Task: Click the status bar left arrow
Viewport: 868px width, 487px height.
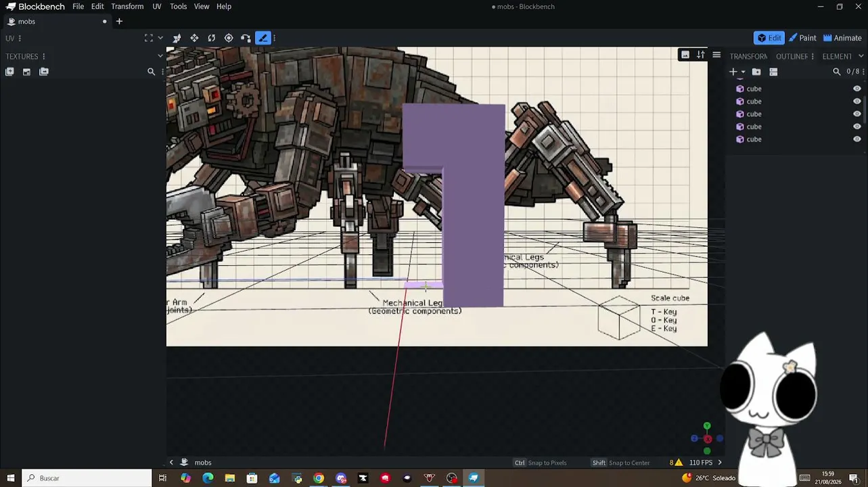Action: coord(171,463)
